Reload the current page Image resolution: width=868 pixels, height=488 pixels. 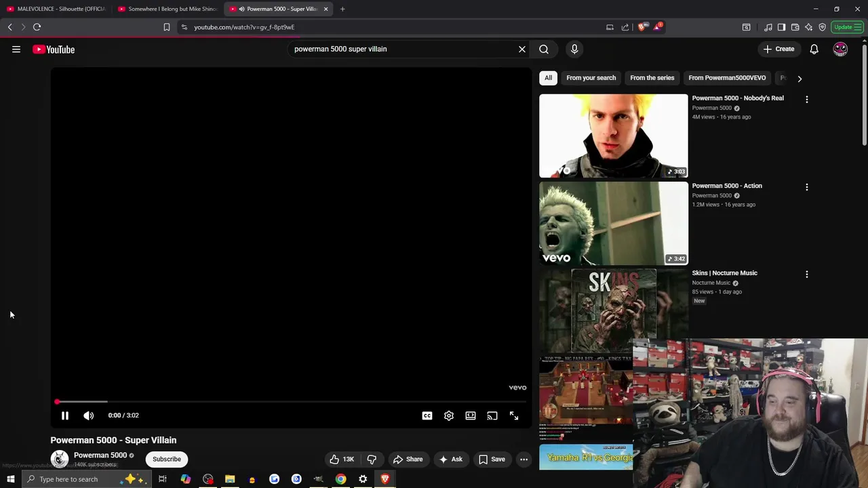[37, 27]
